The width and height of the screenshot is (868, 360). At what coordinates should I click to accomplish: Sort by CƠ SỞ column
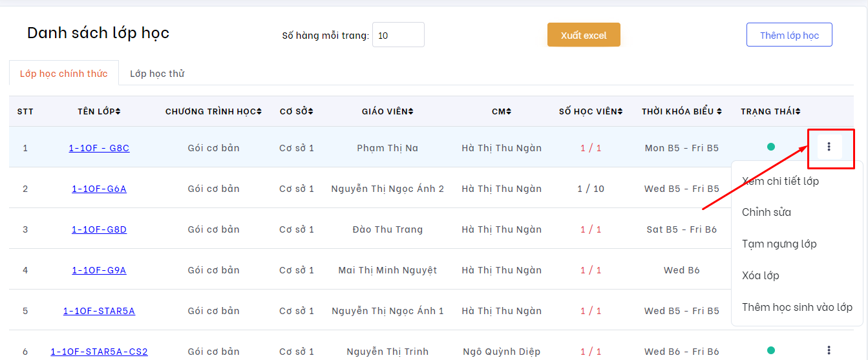296,112
